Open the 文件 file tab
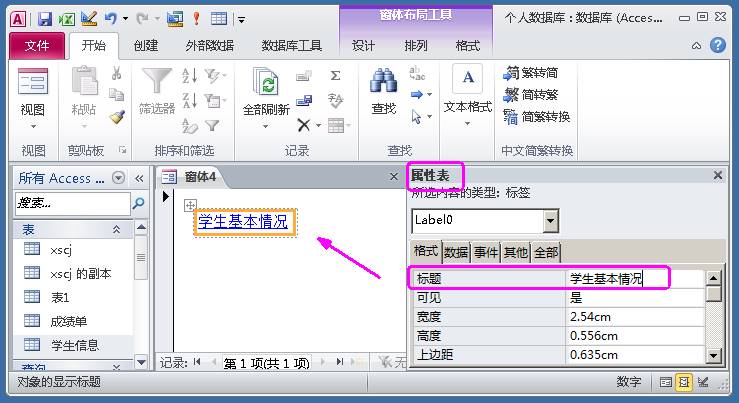 (x=37, y=46)
